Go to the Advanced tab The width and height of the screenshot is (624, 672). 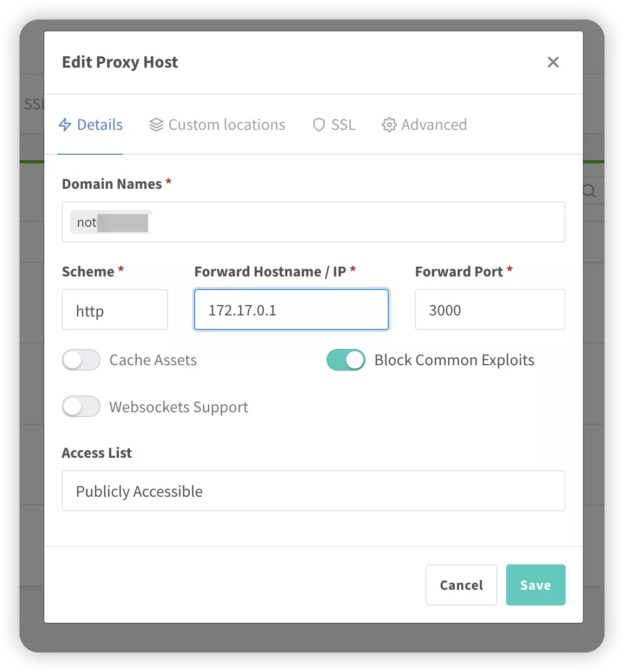(x=424, y=125)
